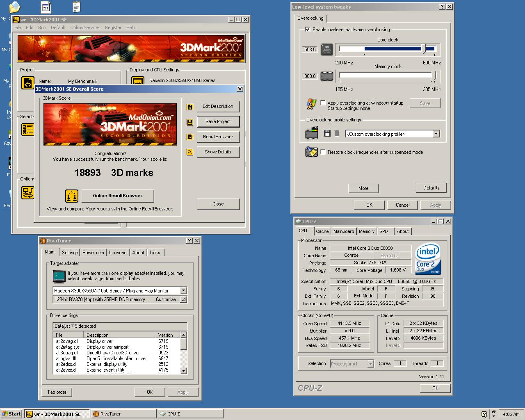Open the RivaTuner target adapter dropdown
525x420 pixels.
tap(183, 291)
